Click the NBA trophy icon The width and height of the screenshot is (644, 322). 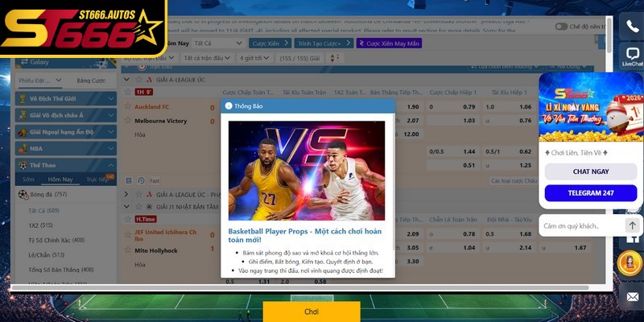click(23, 149)
